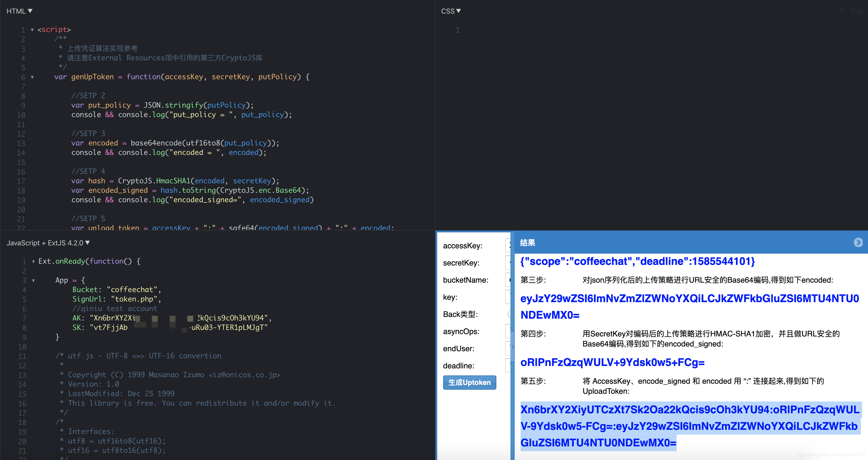Viewport: 868px width, 460px height.
Task: Click the SK: line in App object
Action: [x=170, y=328]
